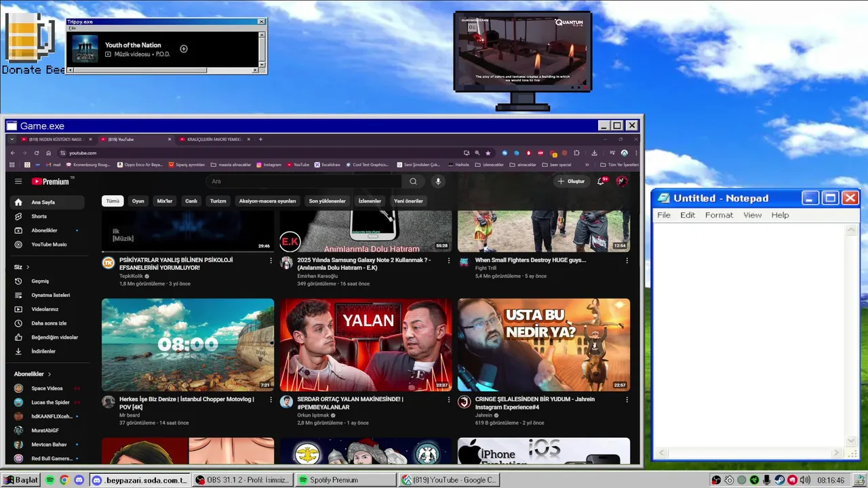Open the Notepad Help menu

[x=780, y=215]
